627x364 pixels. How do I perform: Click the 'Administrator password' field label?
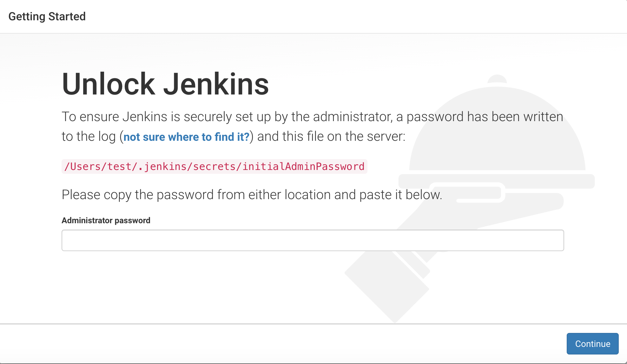pos(106,220)
